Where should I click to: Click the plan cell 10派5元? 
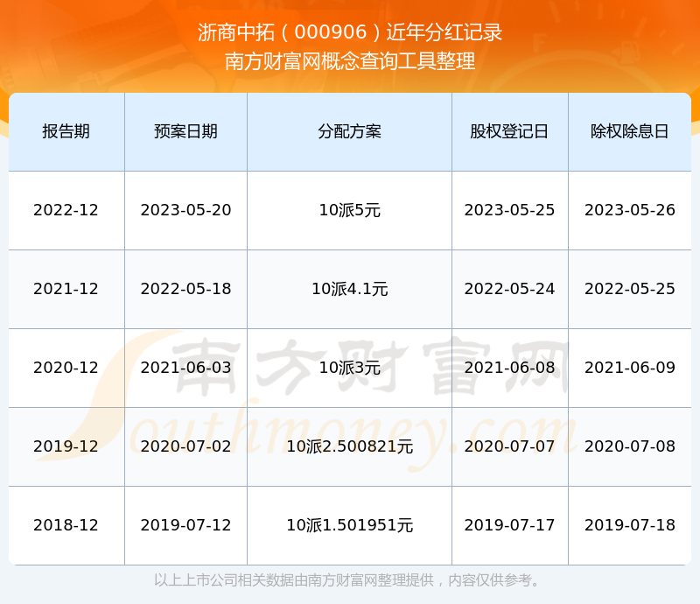pyautogui.click(x=349, y=210)
